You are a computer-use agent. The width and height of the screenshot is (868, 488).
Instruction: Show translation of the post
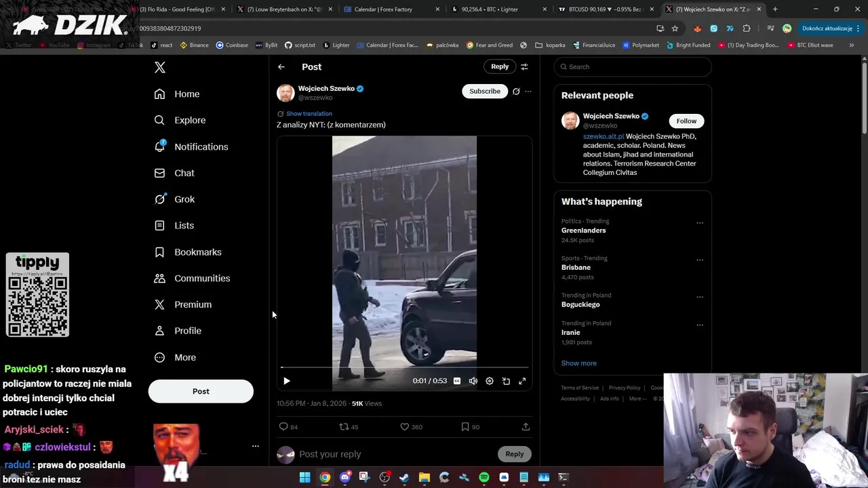309,113
